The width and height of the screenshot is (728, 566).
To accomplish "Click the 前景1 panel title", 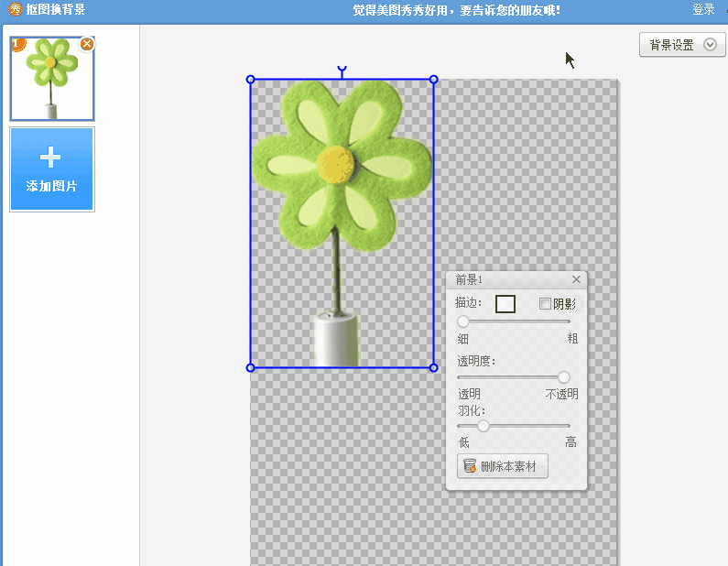I will [469, 279].
